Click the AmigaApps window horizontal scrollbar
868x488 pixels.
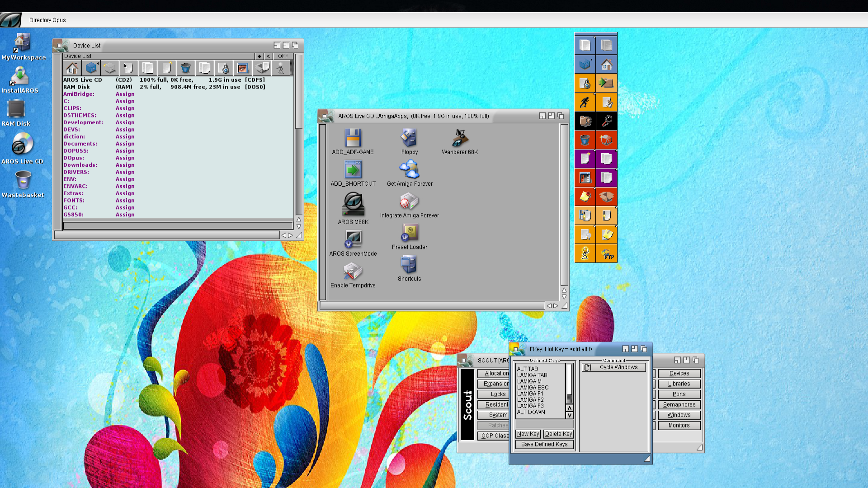pos(432,305)
